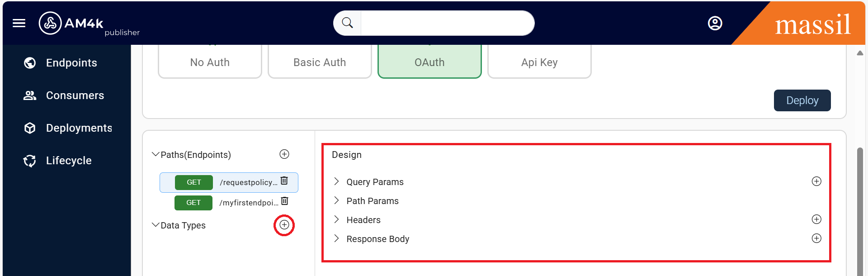Expand the Path Params section
The width and height of the screenshot is (868, 276).
pyautogui.click(x=336, y=200)
